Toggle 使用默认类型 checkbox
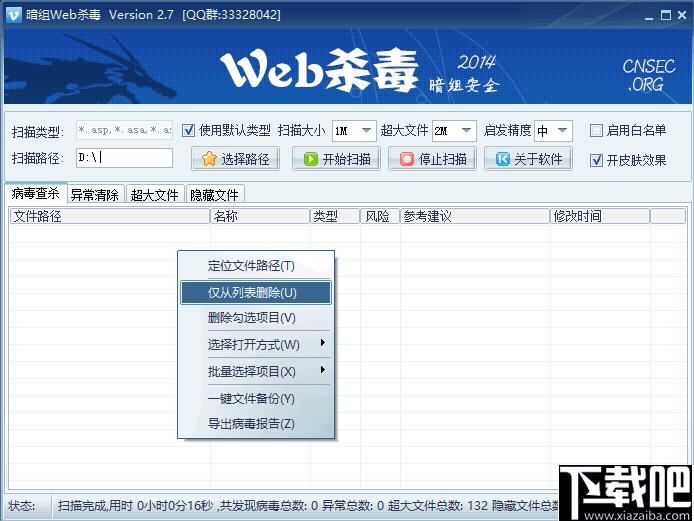This screenshot has width=694, height=521. click(188, 130)
